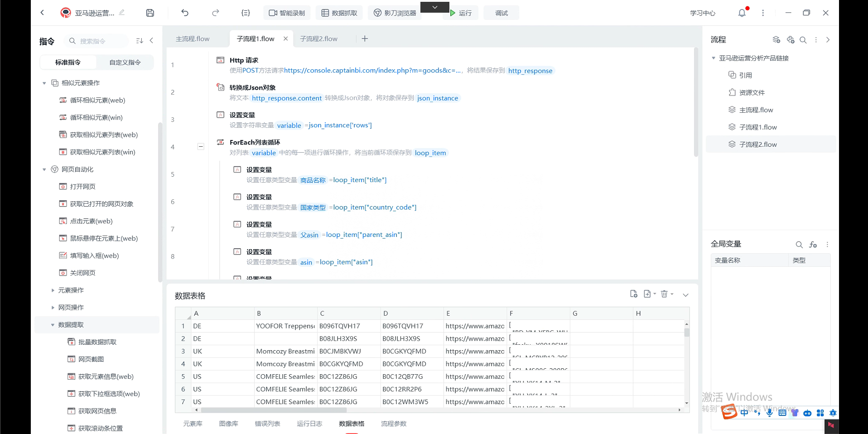The width and height of the screenshot is (868, 434).
Task: Switch to 自定义指令 toggle
Action: pyautogui.click(x=125, y=63)
